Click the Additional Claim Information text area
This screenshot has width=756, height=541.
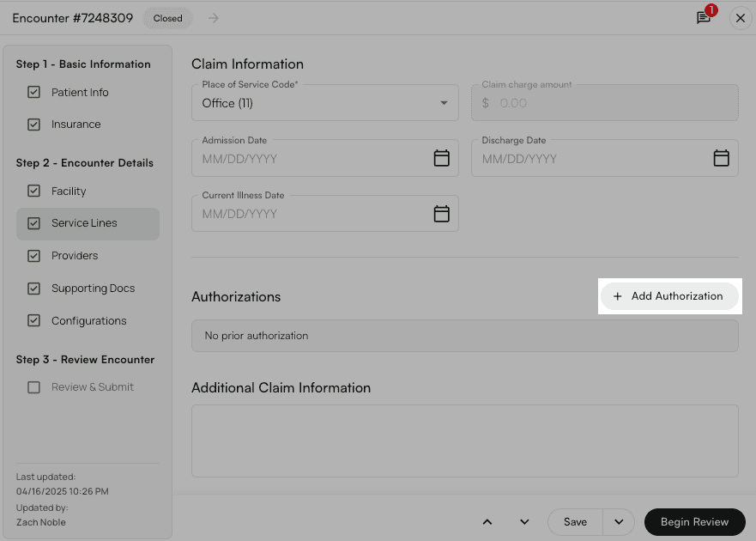(465, 441)
